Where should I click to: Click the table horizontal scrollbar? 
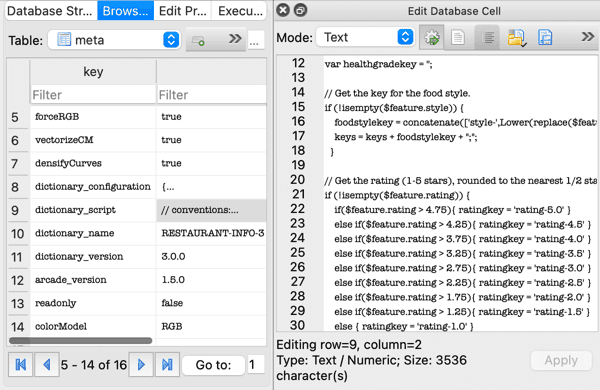(x=80, y=340)
